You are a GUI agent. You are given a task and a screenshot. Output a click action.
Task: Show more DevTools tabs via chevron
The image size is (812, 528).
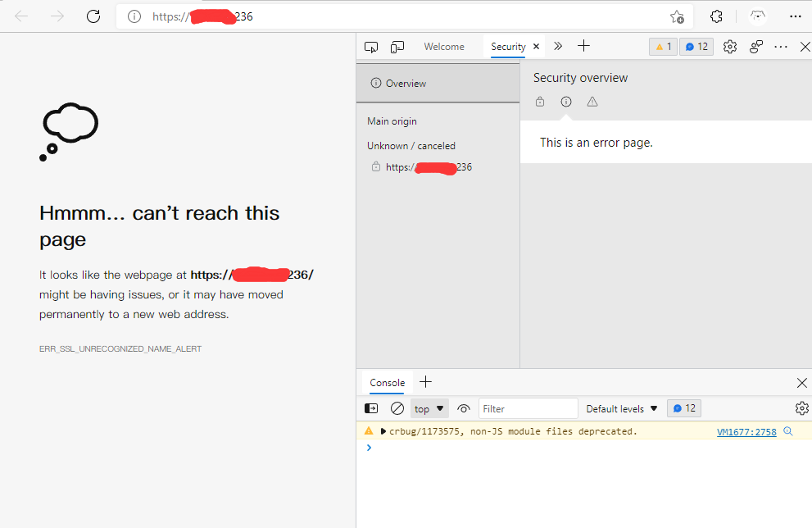[x=558, y=47]
